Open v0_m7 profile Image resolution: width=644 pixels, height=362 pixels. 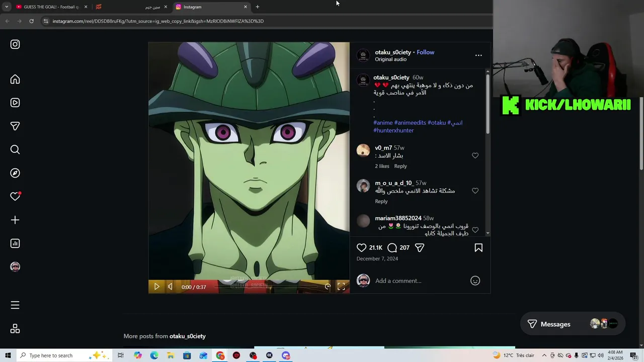coord(383,148)
